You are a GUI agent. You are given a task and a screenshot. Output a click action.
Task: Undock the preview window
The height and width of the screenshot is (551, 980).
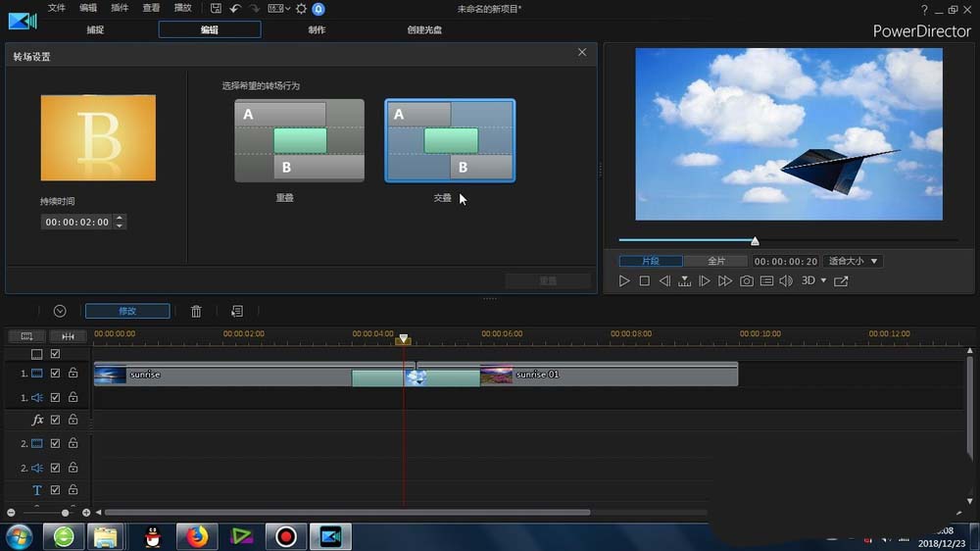pyautogui.click(x=841, y=281)
